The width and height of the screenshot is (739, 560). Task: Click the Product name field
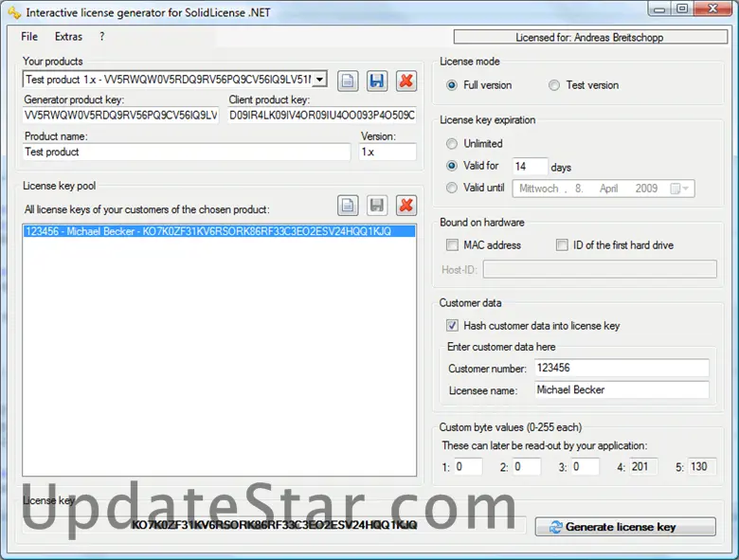187,152
